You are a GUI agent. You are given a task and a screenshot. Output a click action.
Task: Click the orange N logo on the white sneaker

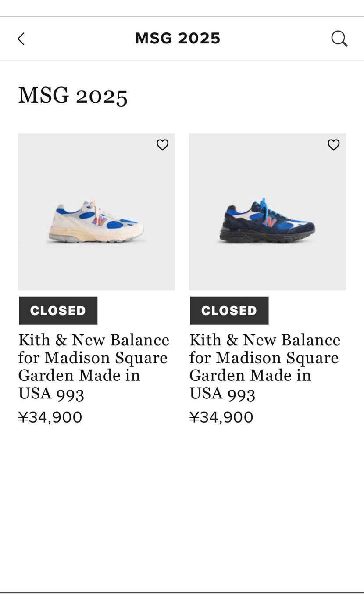pos(99,221)
